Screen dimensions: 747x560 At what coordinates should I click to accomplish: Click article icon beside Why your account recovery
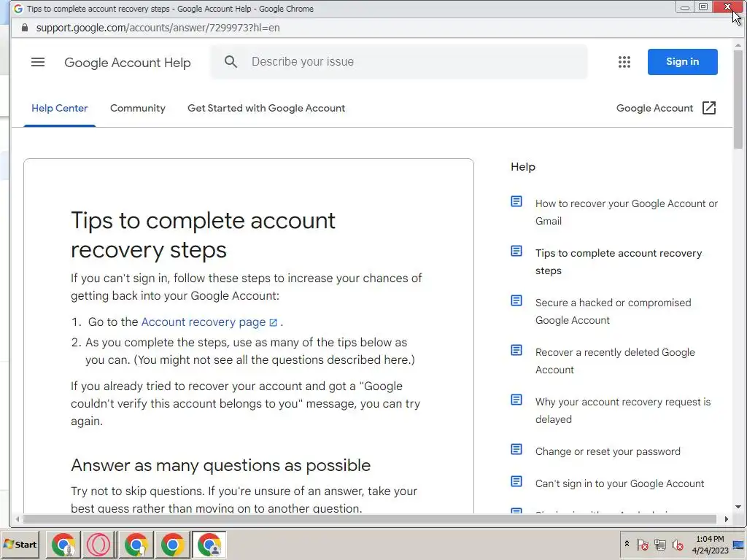coord(516,400)
